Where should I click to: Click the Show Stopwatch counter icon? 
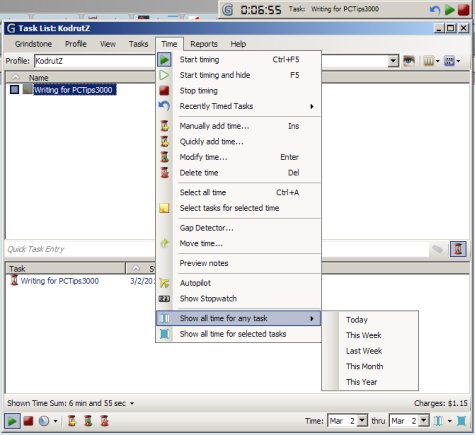[164, 299]
